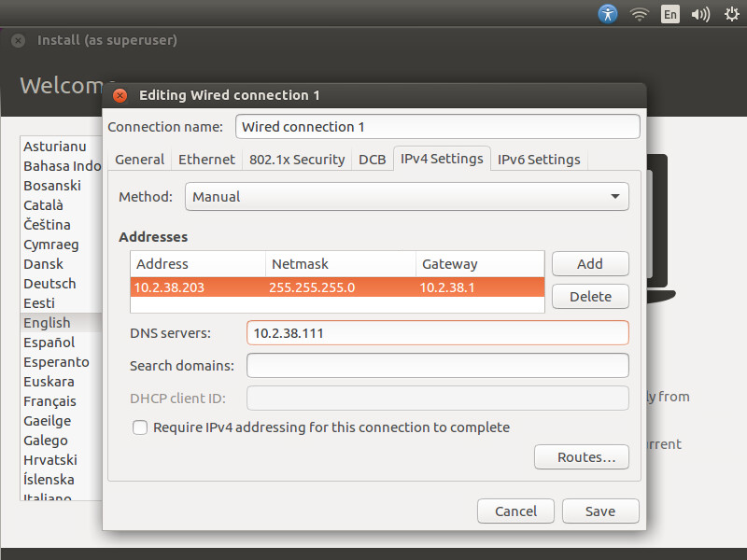Click the Delete address button
This screenshot has width=747, height=560.
(x=590, y=297)
